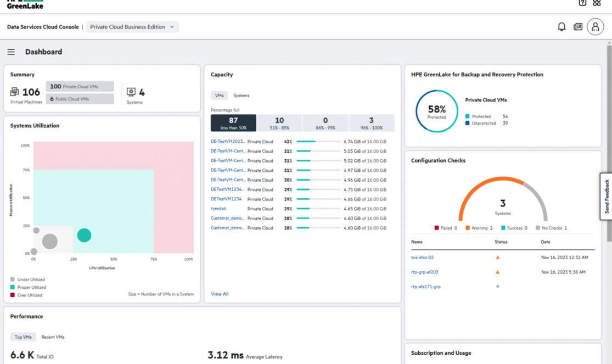Click the 6 Public Cloud VMs button

[80, 99]
